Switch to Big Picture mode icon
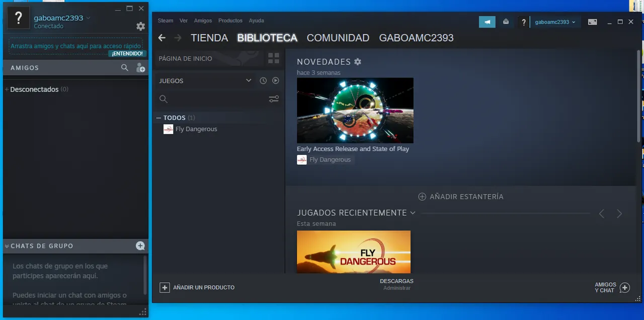The image size is (644, 320). (x=593, y=22)
